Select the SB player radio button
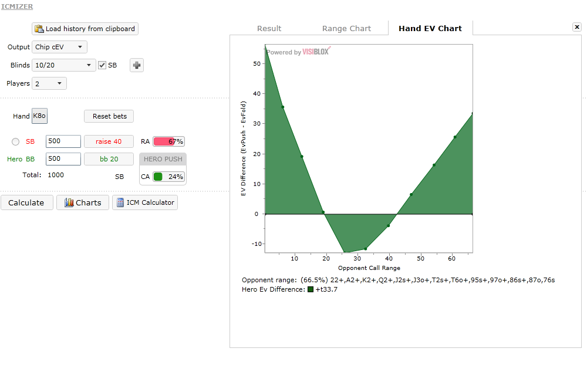 click(x=15, y=141)
